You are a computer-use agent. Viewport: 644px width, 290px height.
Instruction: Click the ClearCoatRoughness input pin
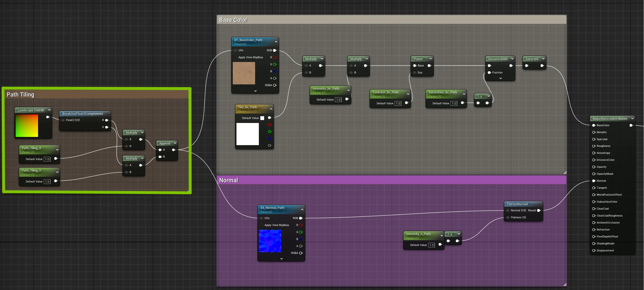[x=594, y=216]
